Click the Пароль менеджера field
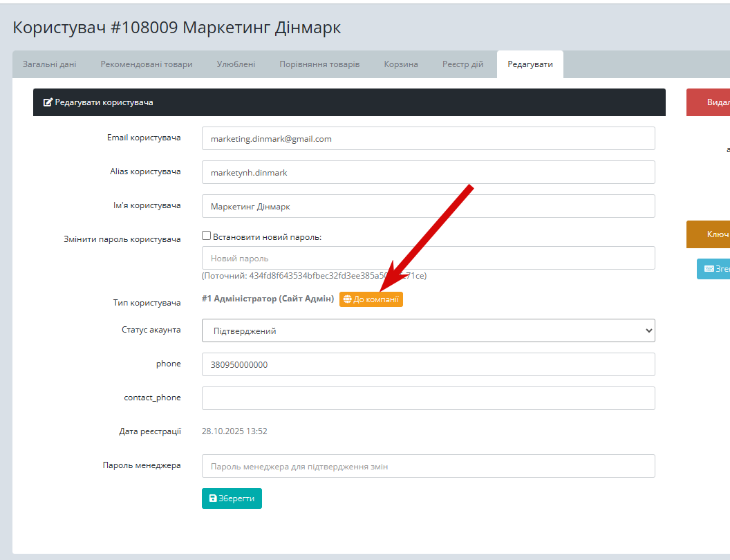Screen dimensions: 730x560 [429, 466]
